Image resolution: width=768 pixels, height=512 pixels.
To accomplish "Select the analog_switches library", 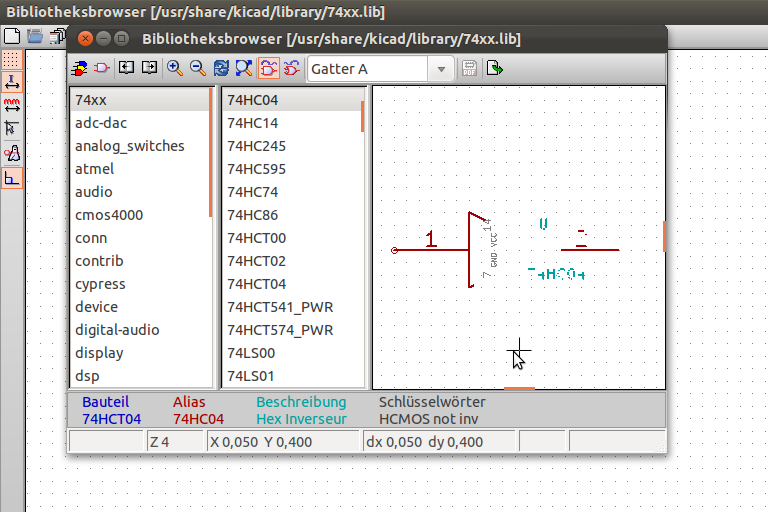I will click(x=140, y=146).
